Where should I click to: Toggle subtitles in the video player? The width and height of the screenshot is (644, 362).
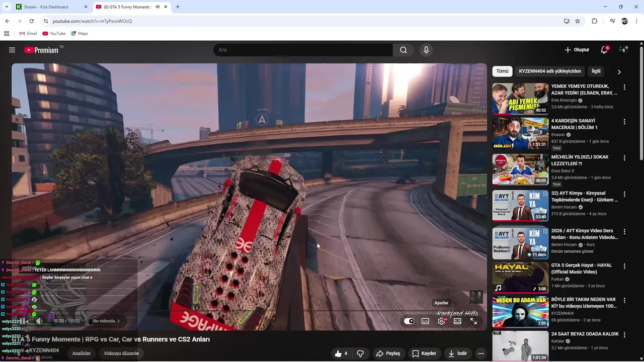coord(425,321)
